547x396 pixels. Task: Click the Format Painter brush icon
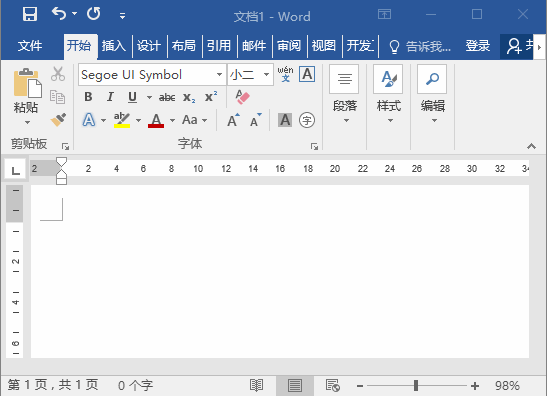pyautogui.click(x=58, y=120)
